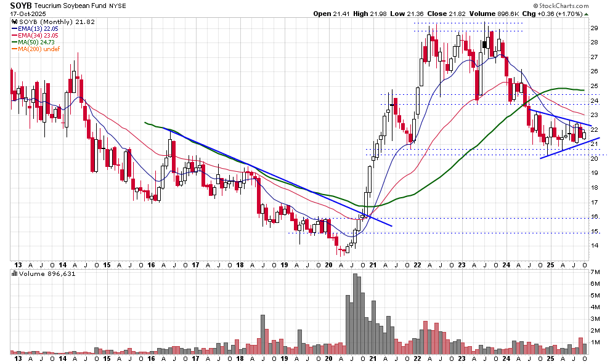Image resolution: width=610 pixels, height=364 pixels.
Task: Click year 16 on the price panel's time axis
Action: tap(151, 265)
